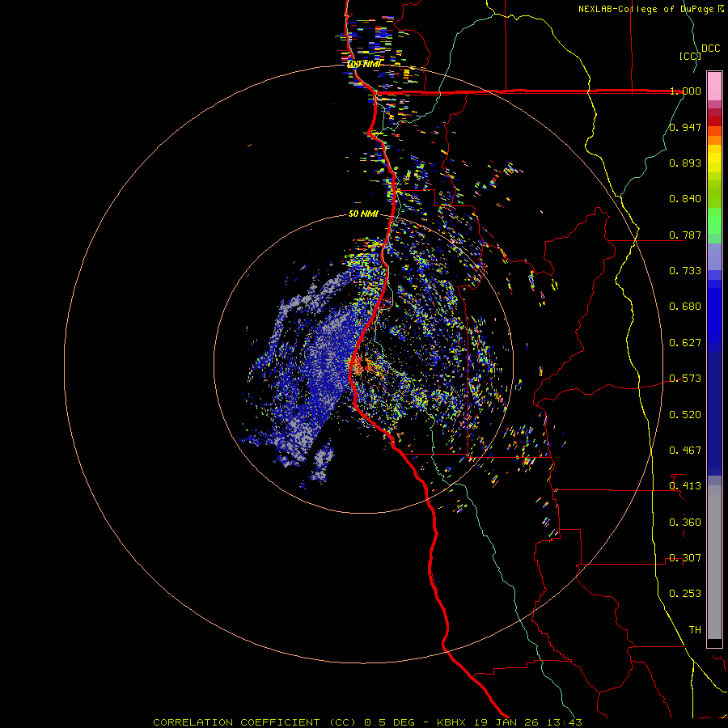Screen dimensions: 728x728
Task: Select the 0.787 scale value
Action: click(685, 235)
